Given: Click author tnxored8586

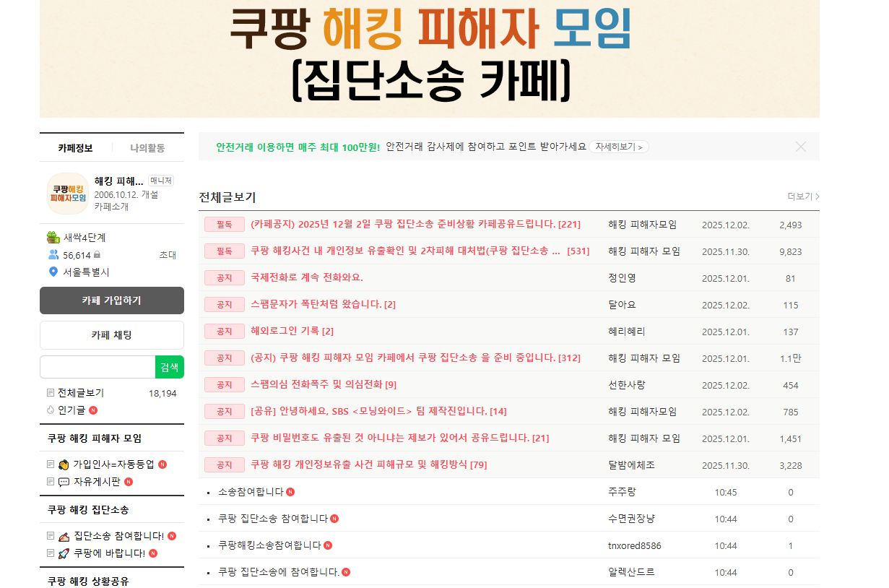Looking at the screenshot, I should 635,545.
